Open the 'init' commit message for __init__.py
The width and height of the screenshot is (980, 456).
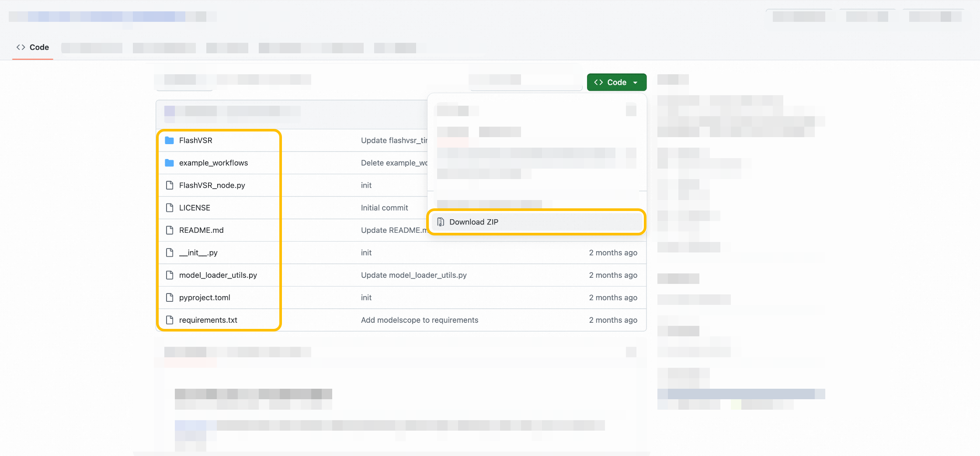click(366, 252)
